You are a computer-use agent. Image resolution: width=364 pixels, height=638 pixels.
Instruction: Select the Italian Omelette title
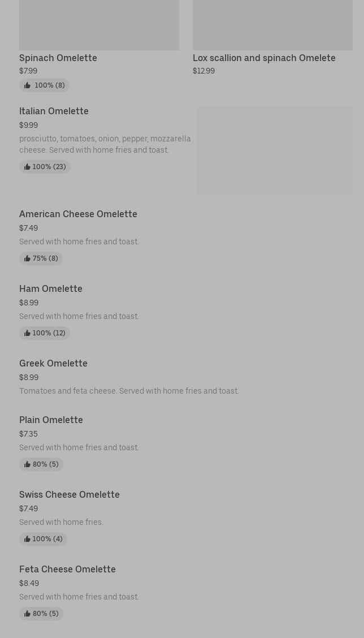click(54, 111)
